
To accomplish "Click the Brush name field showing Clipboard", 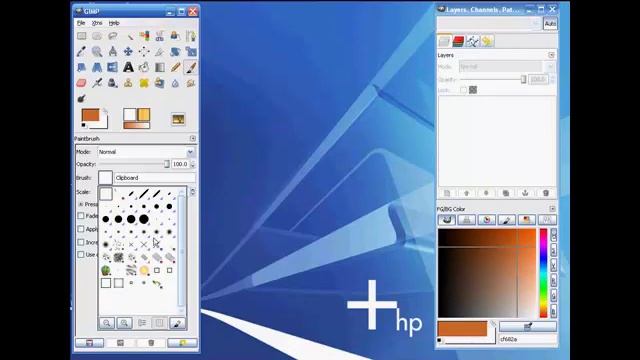I will [155, 178].
